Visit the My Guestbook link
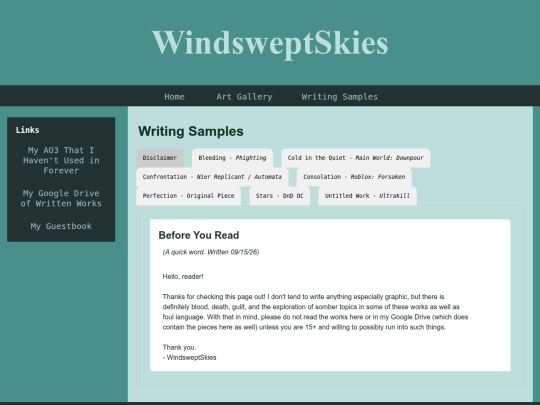 (x=61, y=226)
